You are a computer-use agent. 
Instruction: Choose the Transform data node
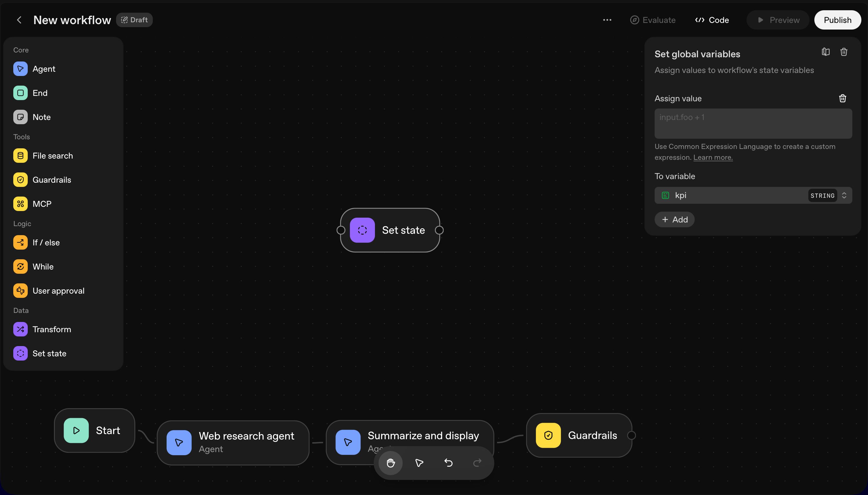[52, 329]
